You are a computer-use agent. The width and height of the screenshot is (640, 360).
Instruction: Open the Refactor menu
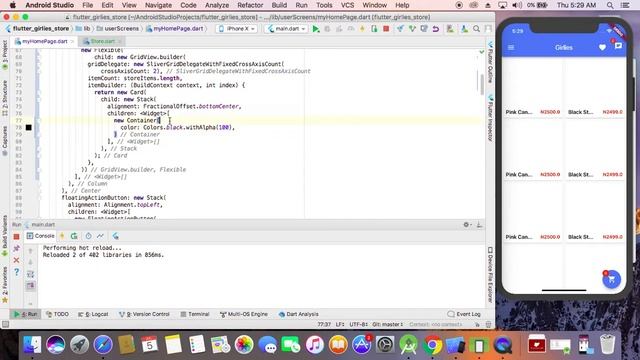tap(250, 5)
